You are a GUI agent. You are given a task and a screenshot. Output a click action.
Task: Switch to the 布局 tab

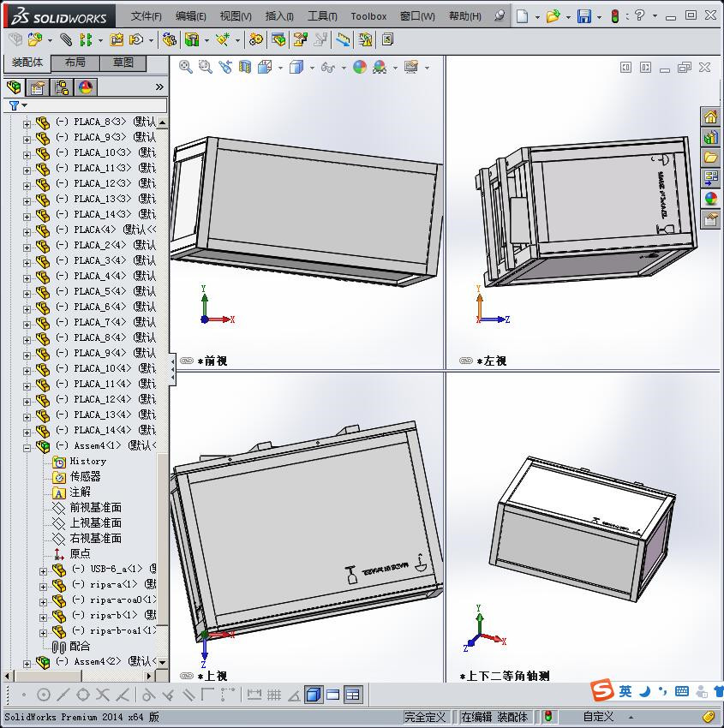pos(75,63)
